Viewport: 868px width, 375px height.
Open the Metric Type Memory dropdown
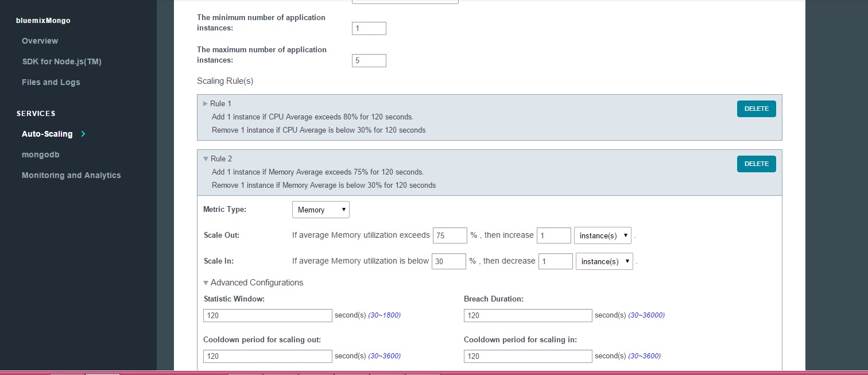[x=320, y=210]
